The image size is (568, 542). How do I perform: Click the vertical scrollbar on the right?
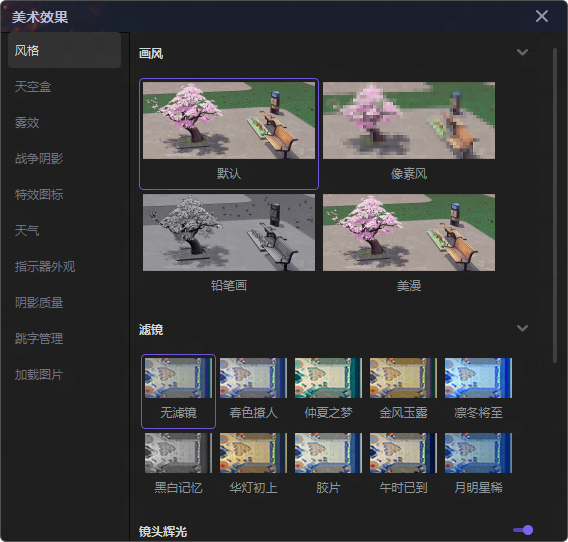(x=555, y=205)
